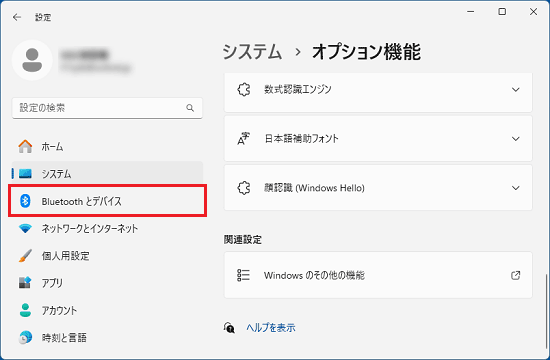Screen dimensions: 550x360
Task: Open 個人用設定 in sidebar
Action: click(x=107, y=256)
